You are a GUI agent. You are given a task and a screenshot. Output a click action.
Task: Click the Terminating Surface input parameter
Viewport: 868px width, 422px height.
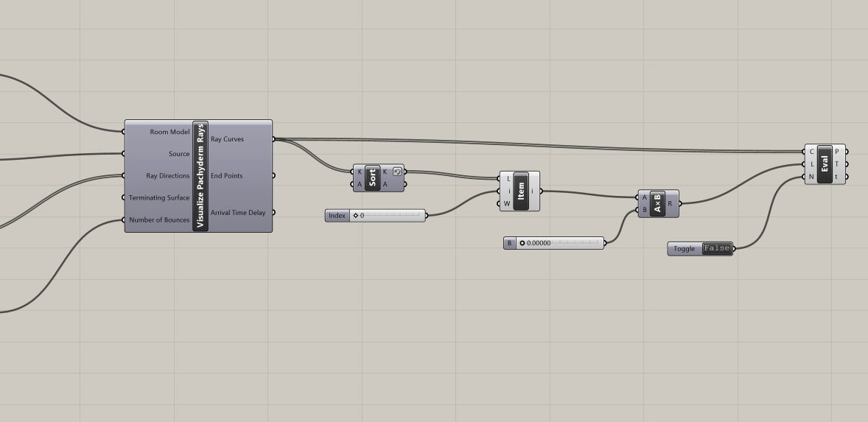click(159, 198)
